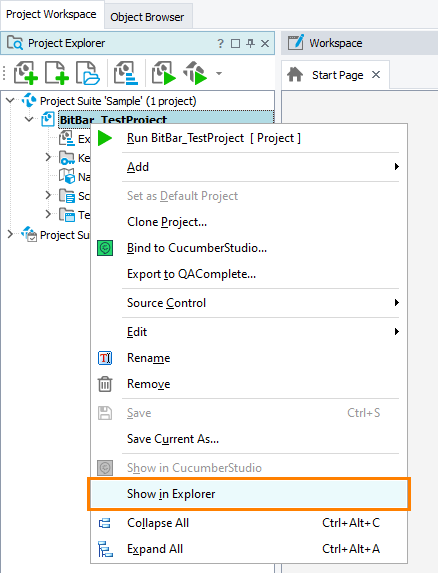Click the execution plan toolbar icon

pos(126,73)
